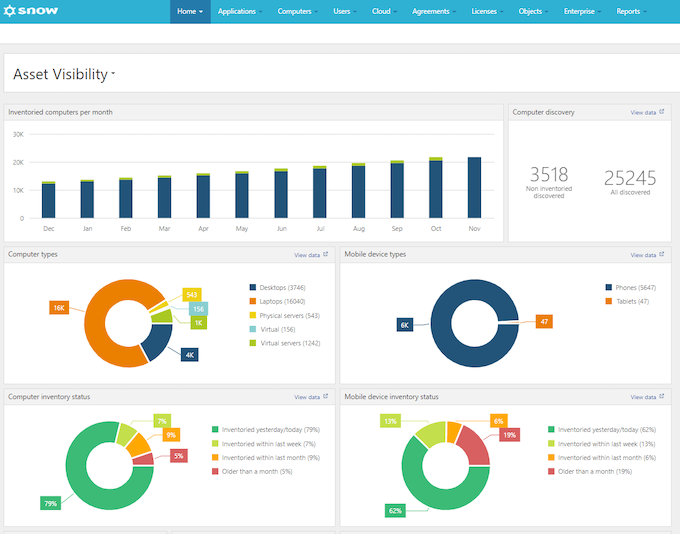The image size is (680, 534).
Task: Expand the Applications navigation dropdown
Action: pyautogui.click(x=240, y=11)
